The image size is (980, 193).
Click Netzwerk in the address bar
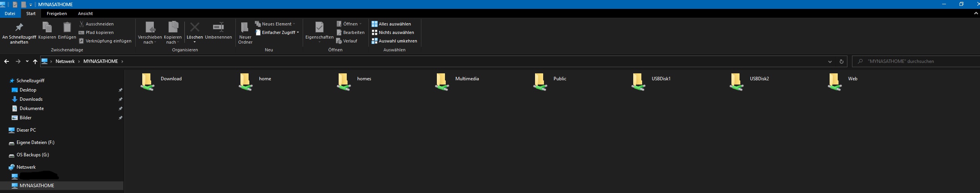click(65, 61)
